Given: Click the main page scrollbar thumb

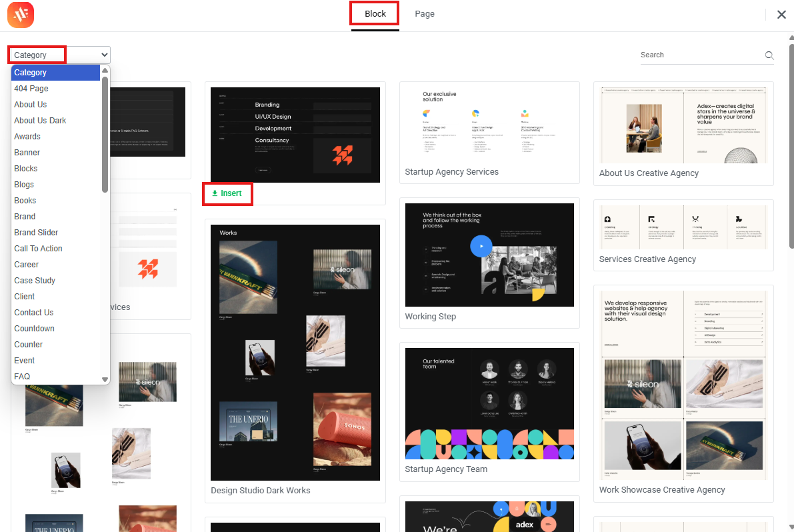Looking at the screenshot, I should (x=791, y=146).
